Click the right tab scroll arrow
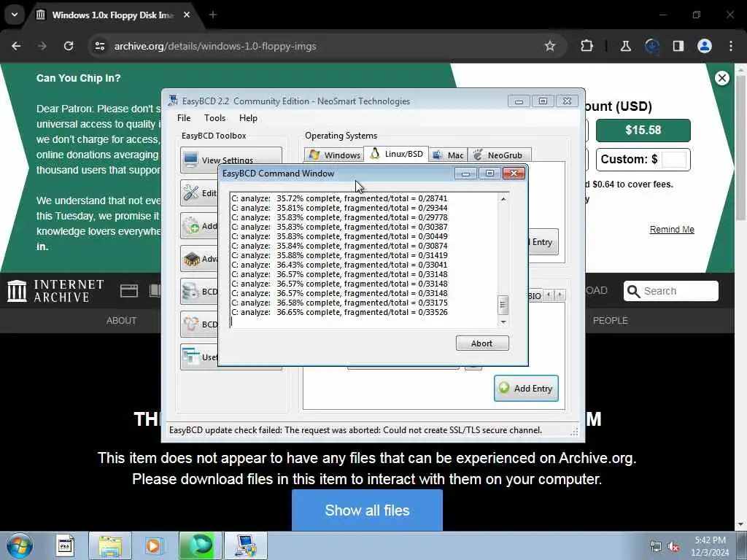747x560 pixels. point(560,295)
